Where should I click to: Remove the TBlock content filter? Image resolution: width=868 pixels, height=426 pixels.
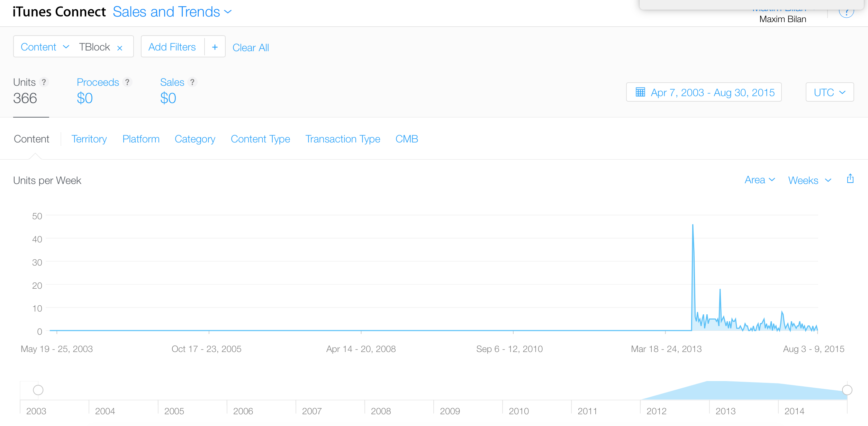pyautogui.click(x=120, y=48)
